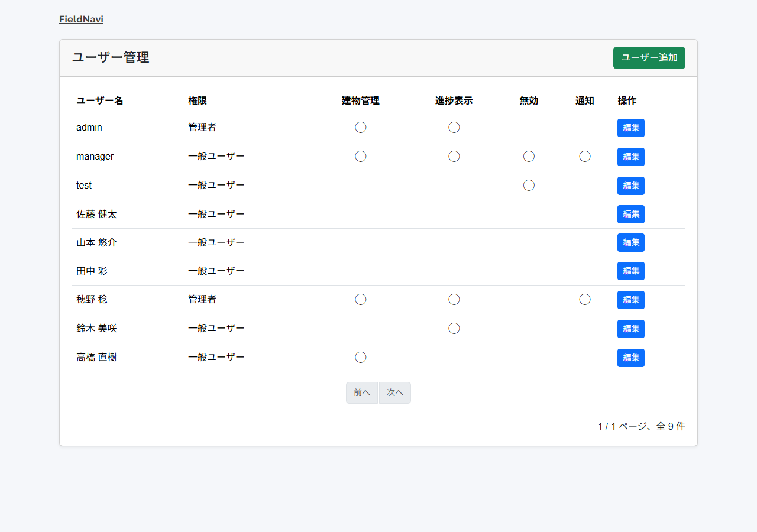Click the 進捗表示 column header

tap(454, 100)
